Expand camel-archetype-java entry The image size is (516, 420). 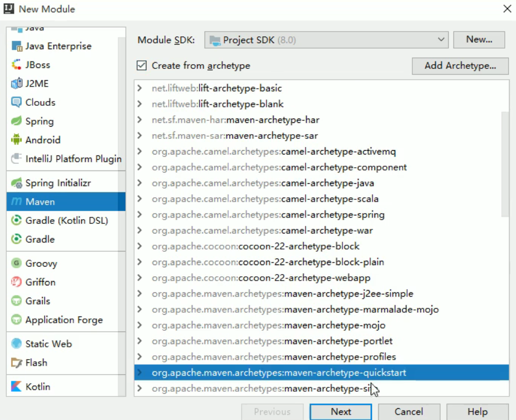click(139, 183)
